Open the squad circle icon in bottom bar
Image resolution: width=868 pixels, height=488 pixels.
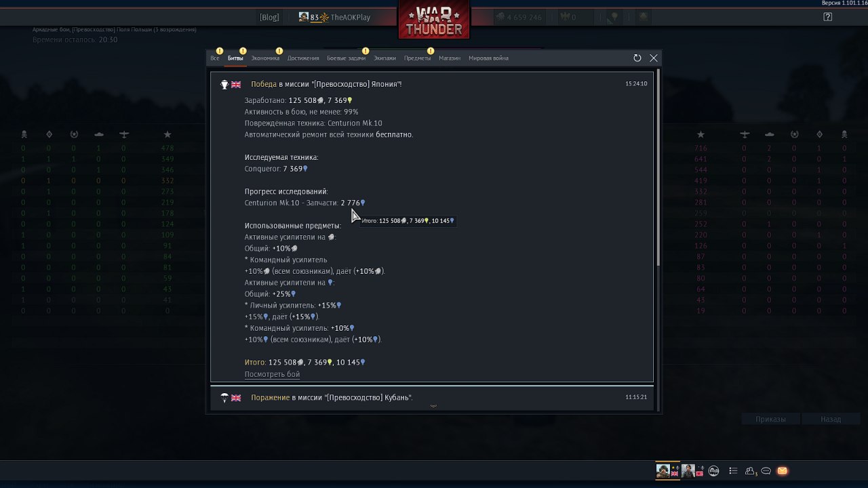pos(713,471)
